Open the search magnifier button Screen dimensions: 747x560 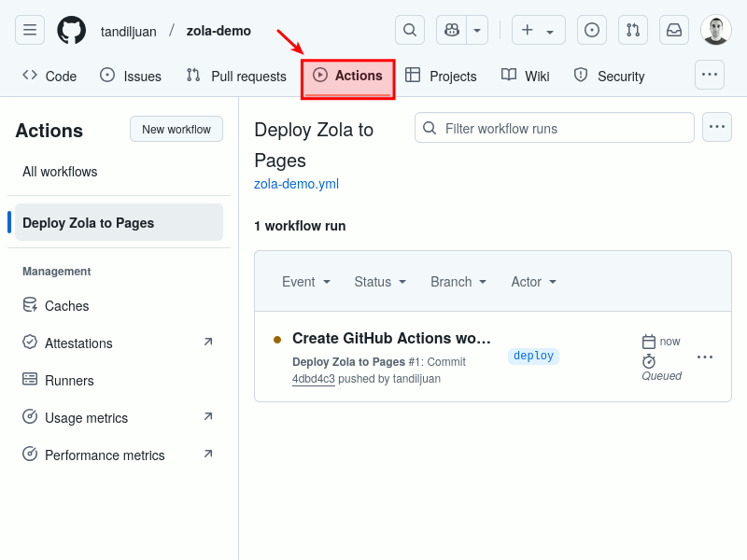coord(410,30)
